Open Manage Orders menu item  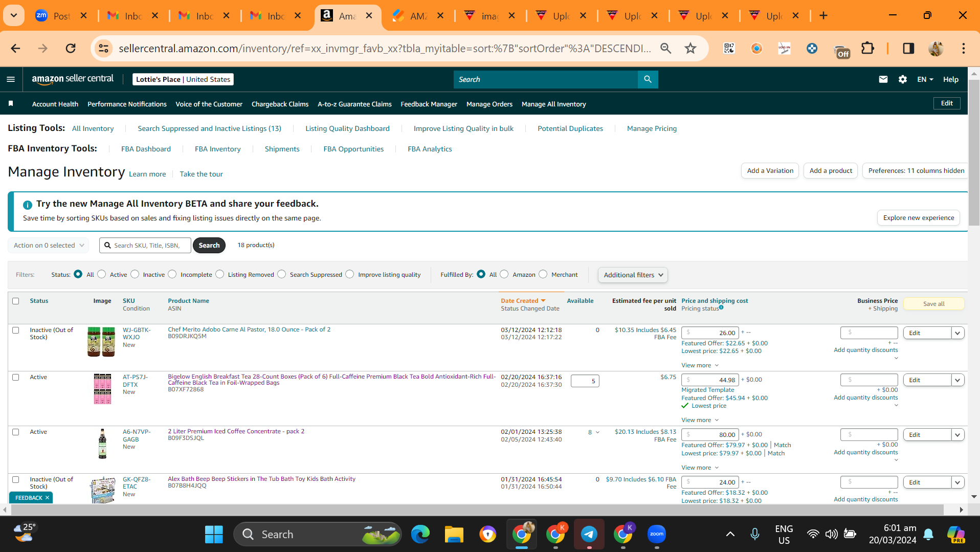(489, 104)
